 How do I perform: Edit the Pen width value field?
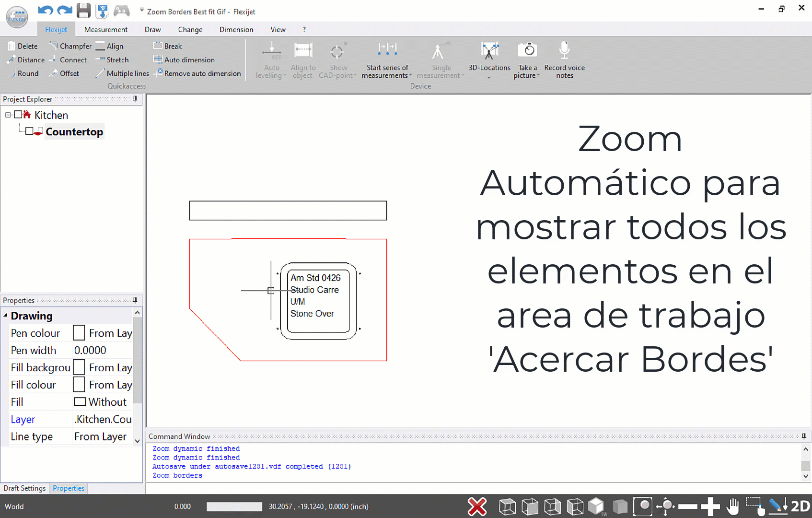click(103, 350)
